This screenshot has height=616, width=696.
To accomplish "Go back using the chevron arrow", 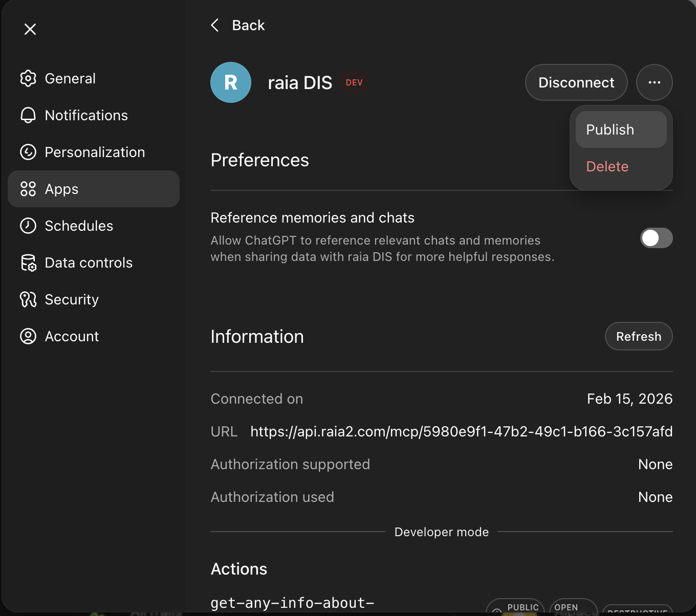I will coord(215,25).
